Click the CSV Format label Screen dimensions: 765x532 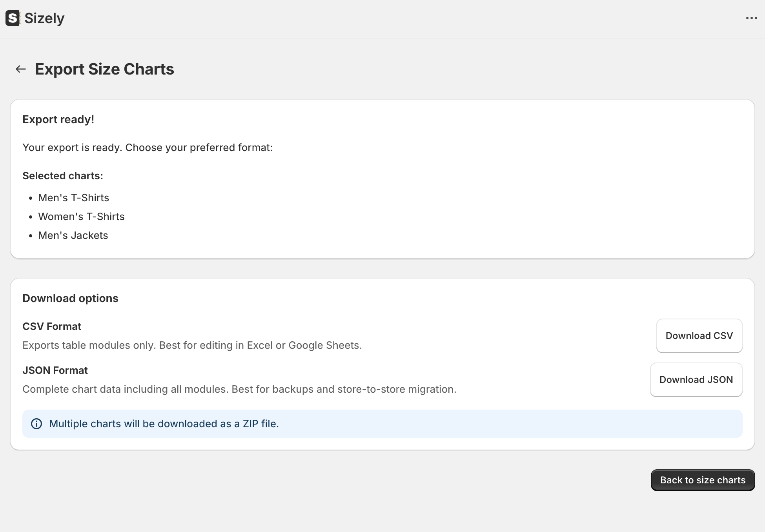tap(52, 326)
